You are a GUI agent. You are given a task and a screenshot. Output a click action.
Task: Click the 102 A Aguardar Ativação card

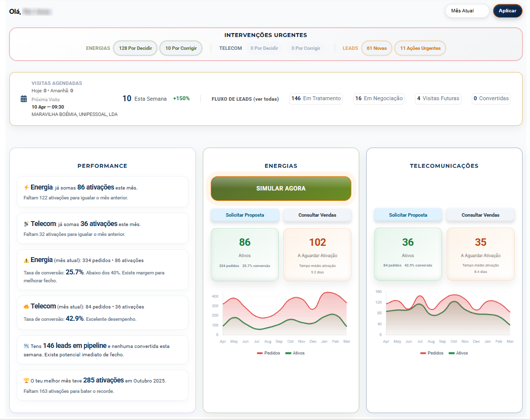[x=317, y=254]
